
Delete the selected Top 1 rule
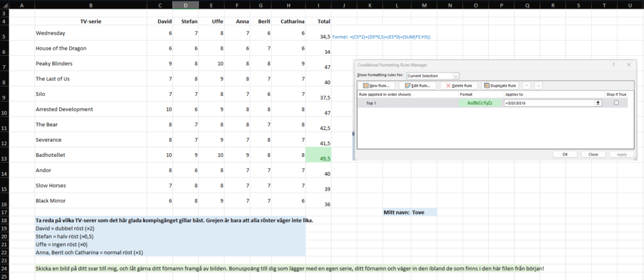pos(459,85)
